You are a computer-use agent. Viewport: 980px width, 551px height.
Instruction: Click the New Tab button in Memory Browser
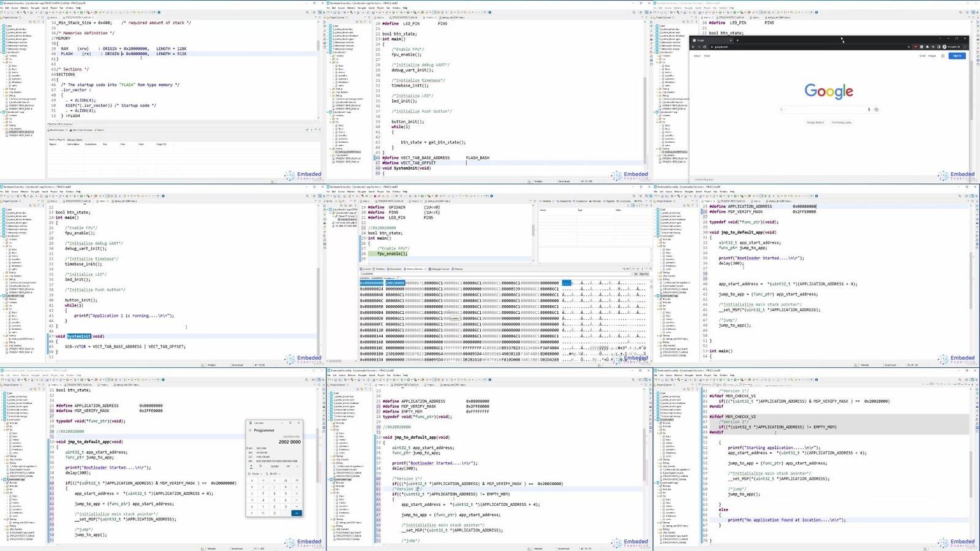(644, 274)
